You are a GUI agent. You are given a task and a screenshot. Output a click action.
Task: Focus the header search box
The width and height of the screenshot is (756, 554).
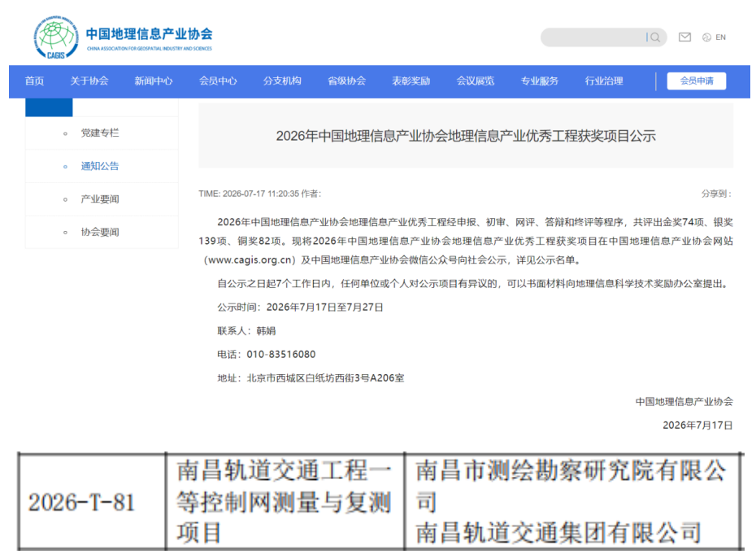(604, 37)
